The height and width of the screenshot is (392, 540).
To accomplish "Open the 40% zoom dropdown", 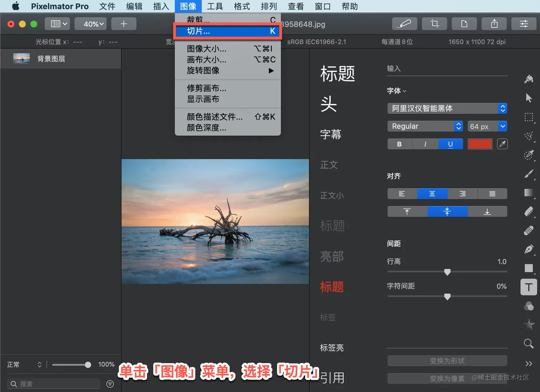I will (90, 24).
